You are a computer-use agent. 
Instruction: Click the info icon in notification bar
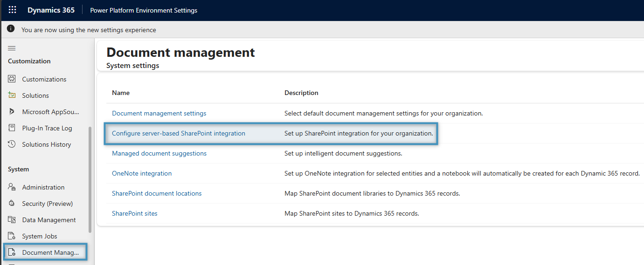(x=11, y=29)
